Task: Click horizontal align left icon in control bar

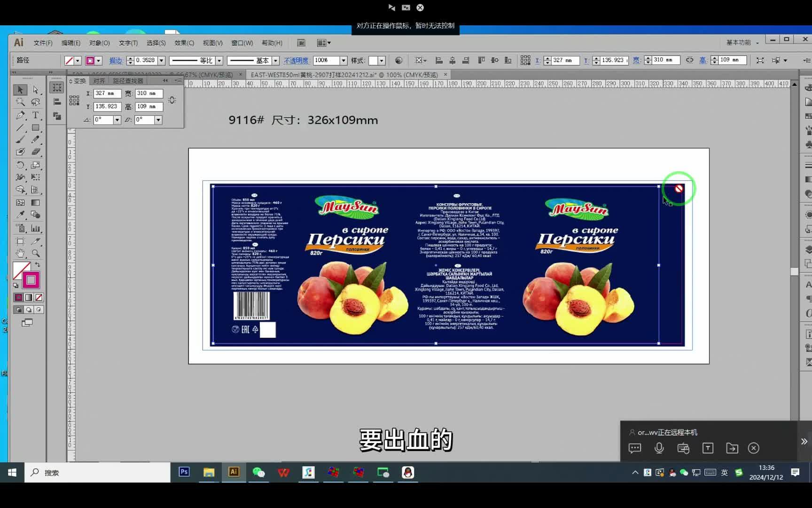Action: click(439, 60)
